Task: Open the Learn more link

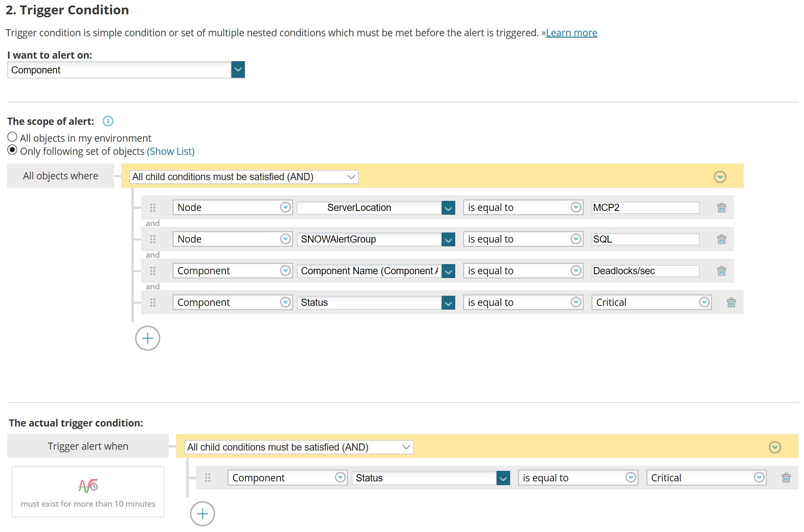Action: point(571,33)
